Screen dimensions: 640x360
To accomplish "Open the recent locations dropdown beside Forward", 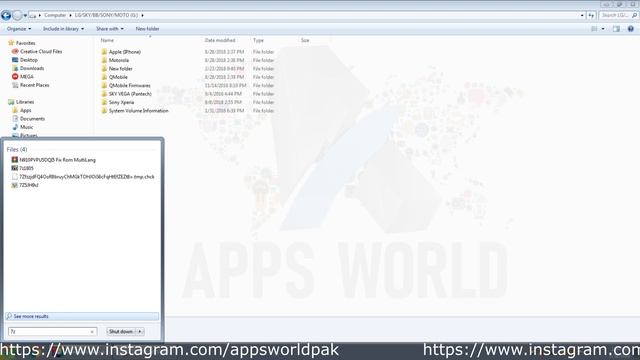I will (x=25, y=16).
